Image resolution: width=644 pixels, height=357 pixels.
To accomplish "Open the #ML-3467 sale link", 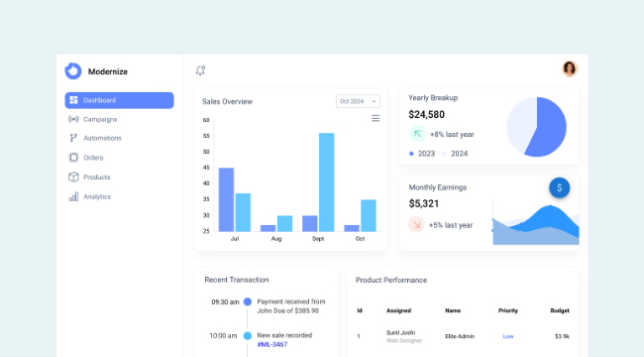I will tap(271, 345).
